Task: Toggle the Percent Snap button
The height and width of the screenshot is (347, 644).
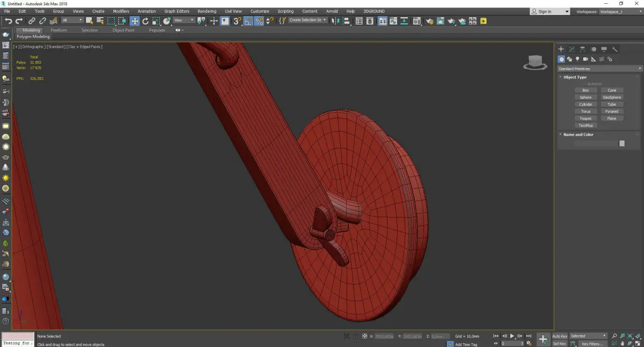Action: (259, 21)
